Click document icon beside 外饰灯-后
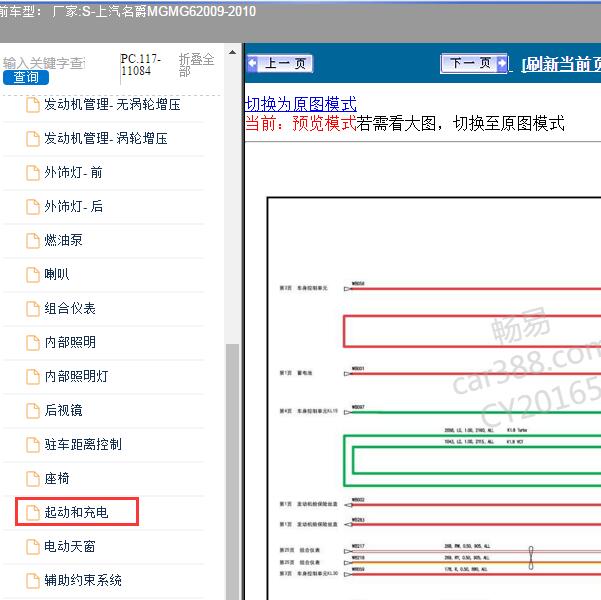The height and width of the screenshot is (600, 601). click(x=33, y=207)
